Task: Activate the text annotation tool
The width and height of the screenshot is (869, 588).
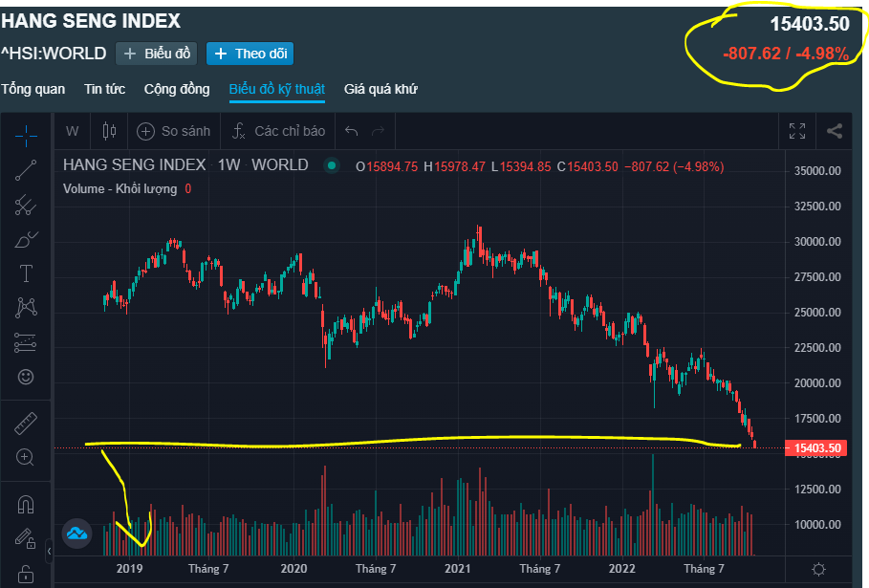Action: click(x=26, y=273)
